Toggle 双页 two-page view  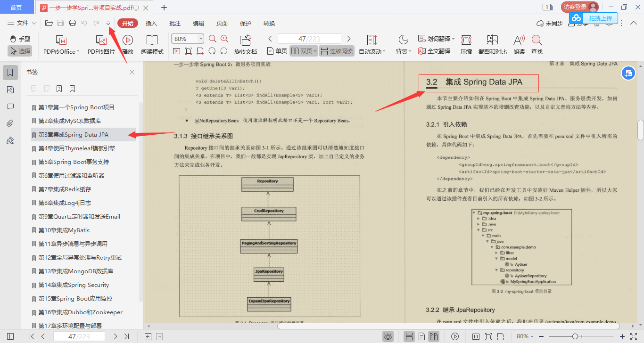coord(303,51)
